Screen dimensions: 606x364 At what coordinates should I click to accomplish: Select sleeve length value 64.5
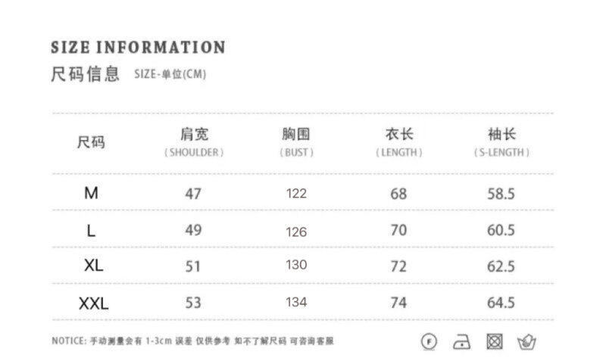(501, 303)
